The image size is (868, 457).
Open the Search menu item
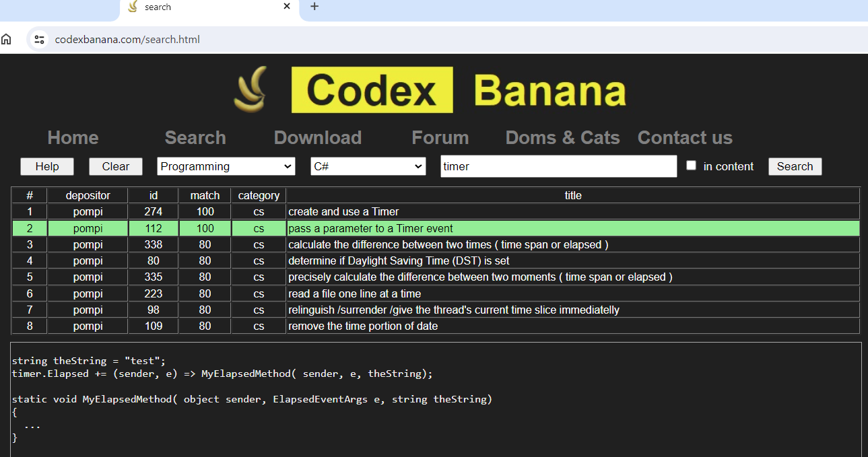click(195, 137)
